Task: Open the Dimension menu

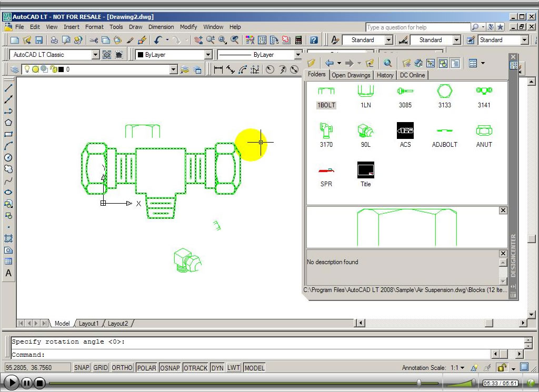Action: (x=161, y=27)
